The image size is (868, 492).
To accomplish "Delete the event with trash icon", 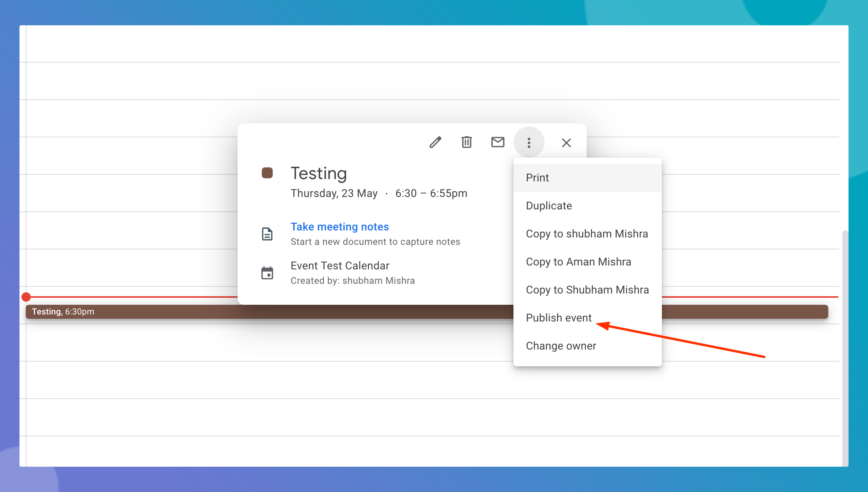I will coord(467,142).
